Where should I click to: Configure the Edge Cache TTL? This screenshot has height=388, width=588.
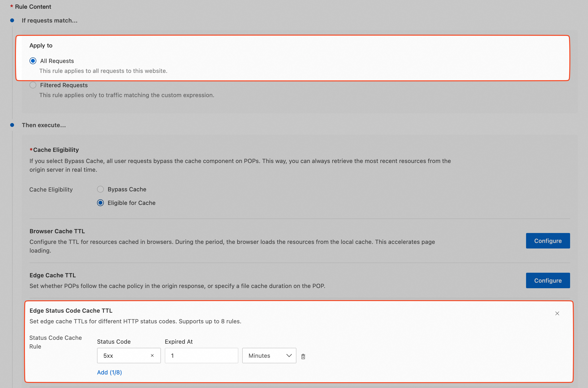point(548,280)
